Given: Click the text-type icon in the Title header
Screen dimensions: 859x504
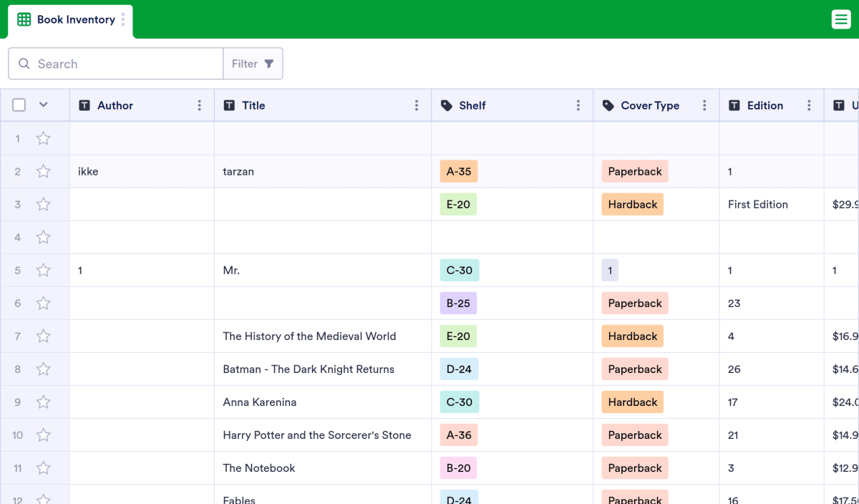Looking at the screenshot, I should [x=229, y=105].
